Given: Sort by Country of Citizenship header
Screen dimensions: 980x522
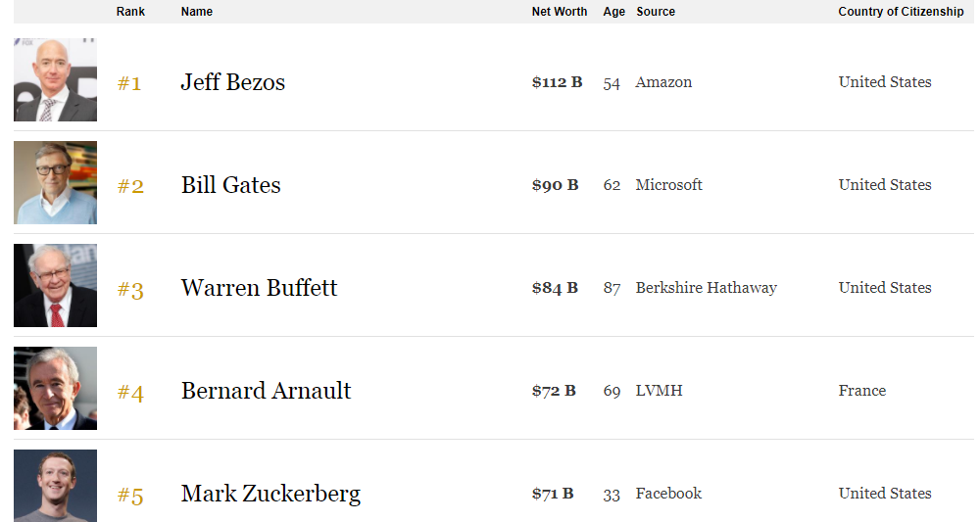Looking at the screenshot, I should point(901,12).
